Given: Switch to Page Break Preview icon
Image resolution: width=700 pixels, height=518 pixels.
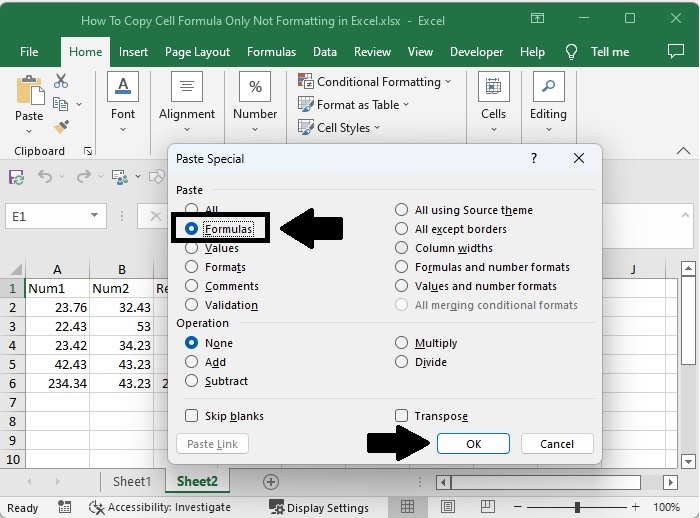Looking at the screenshot, I should 488,507.
